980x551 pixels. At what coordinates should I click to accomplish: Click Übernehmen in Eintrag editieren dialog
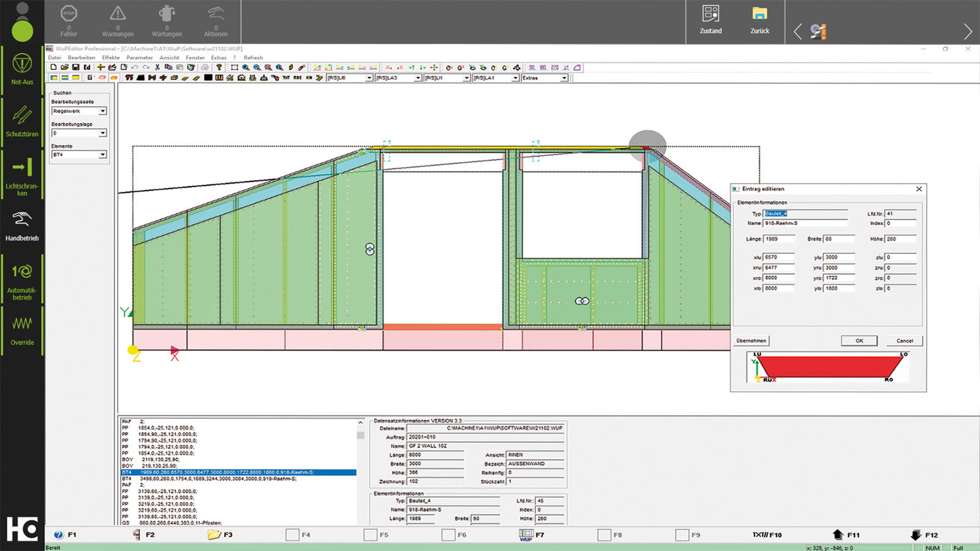[x=752, y=340]
